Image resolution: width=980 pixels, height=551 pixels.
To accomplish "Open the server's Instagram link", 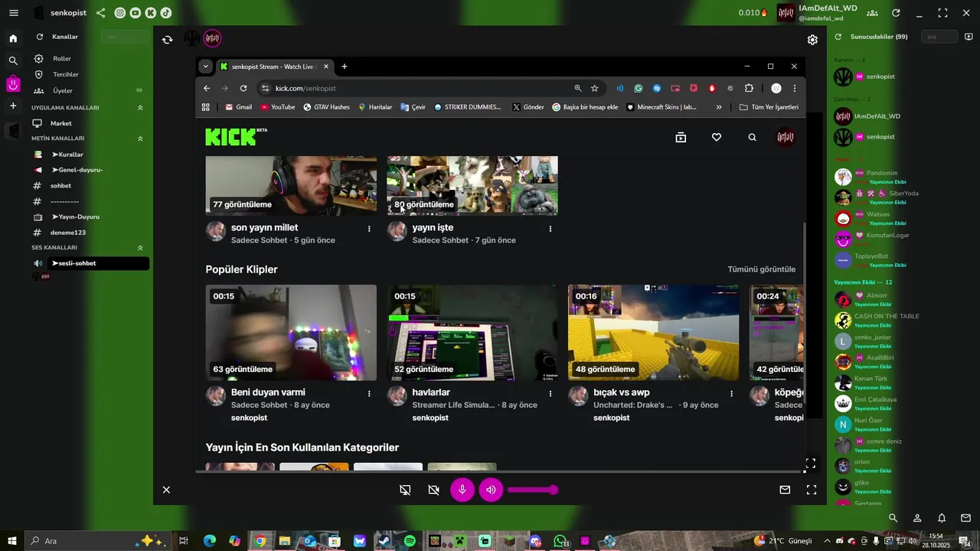I will point(120,13).
